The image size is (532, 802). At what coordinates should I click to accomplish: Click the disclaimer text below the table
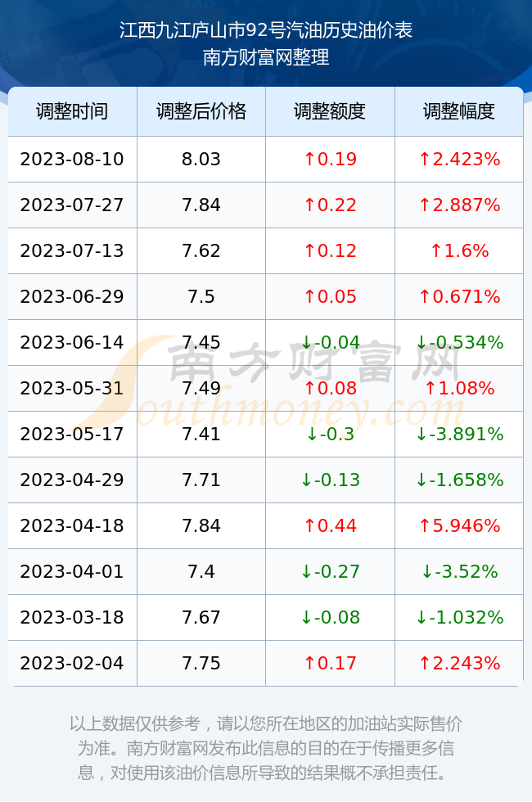click(x=266, y=748)
